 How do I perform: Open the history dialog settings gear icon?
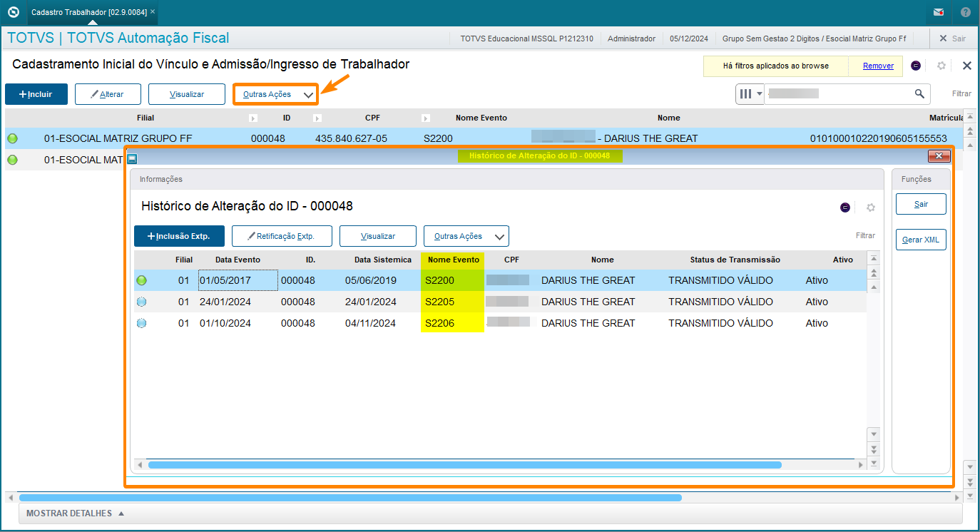pyautogui.click(x=871, y=208)
